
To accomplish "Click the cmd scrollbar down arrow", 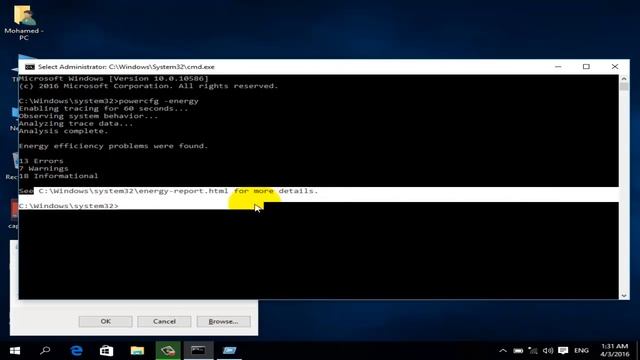I will (624, 296).
